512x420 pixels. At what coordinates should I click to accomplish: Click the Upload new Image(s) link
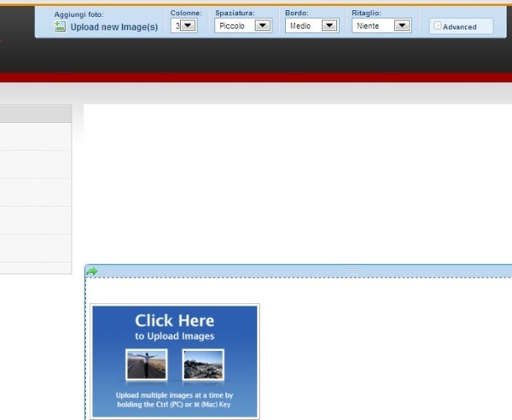click(x=113, y=27)
